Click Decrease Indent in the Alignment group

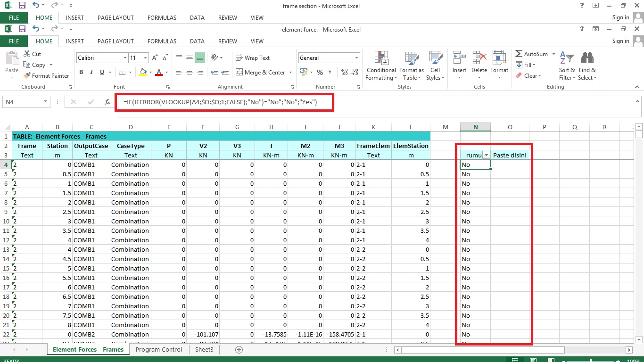point(215,72)
